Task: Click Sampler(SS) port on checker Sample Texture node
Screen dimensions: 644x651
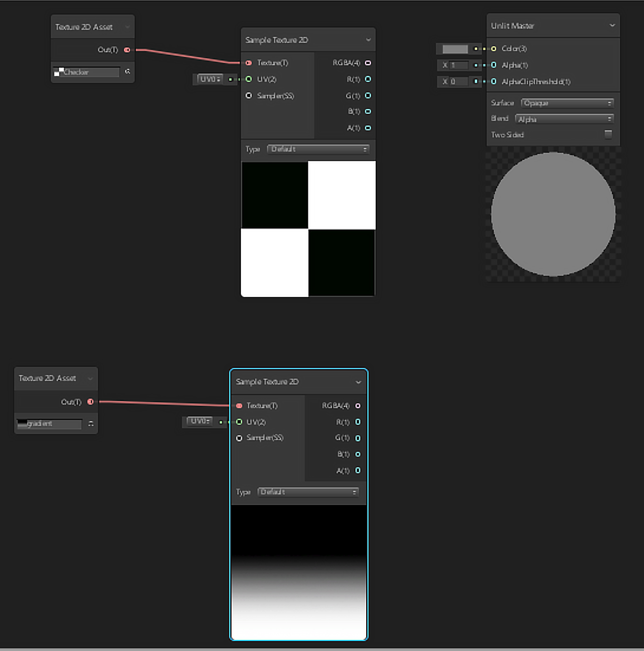Action: tap(249, 95)
